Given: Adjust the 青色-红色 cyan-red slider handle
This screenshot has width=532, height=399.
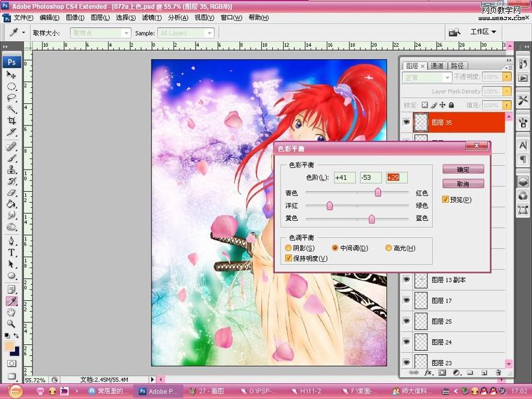Looking at the screenshot, I should point(377,192).
